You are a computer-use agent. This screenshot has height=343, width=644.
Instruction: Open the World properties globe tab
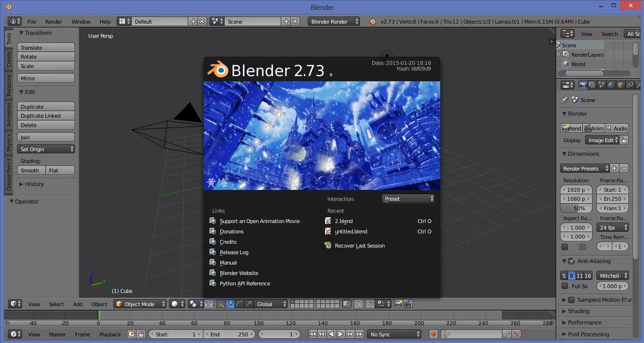[611, 85]
